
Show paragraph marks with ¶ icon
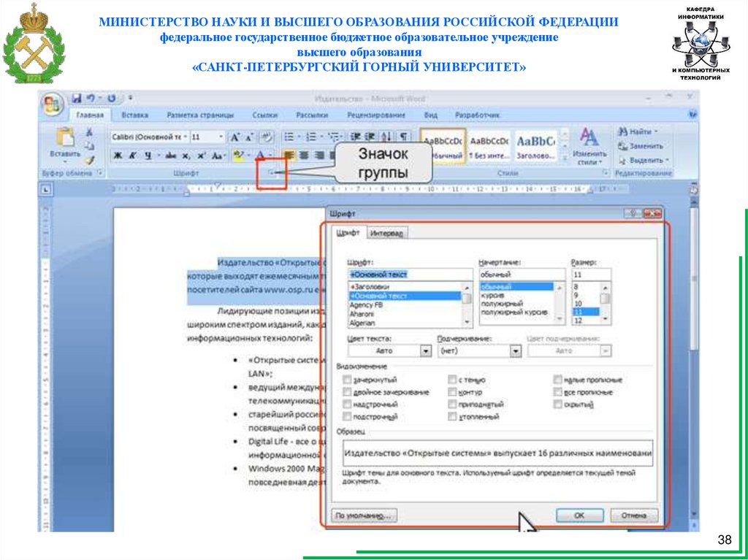tap(403, 137)
